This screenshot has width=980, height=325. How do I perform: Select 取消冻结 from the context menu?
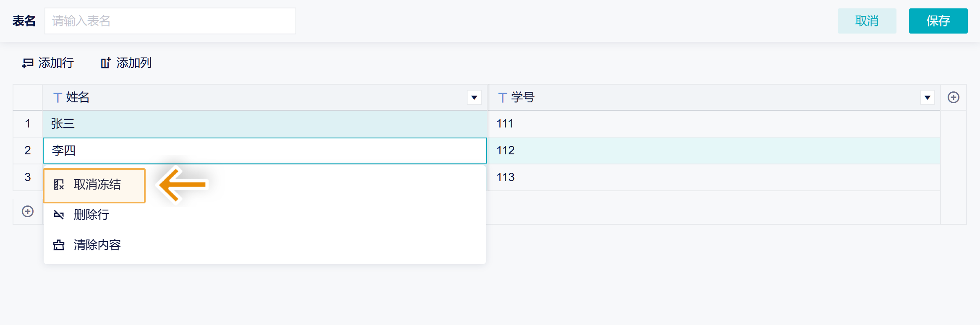click(97, 185)
